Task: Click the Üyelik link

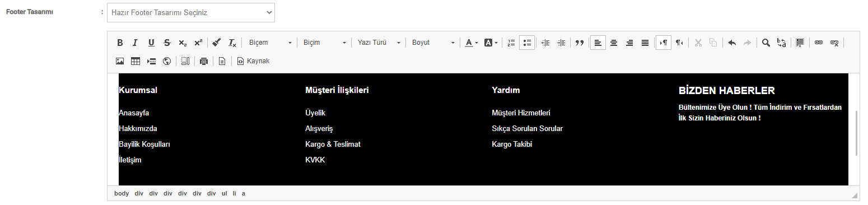Action: (x=315, y=113)
